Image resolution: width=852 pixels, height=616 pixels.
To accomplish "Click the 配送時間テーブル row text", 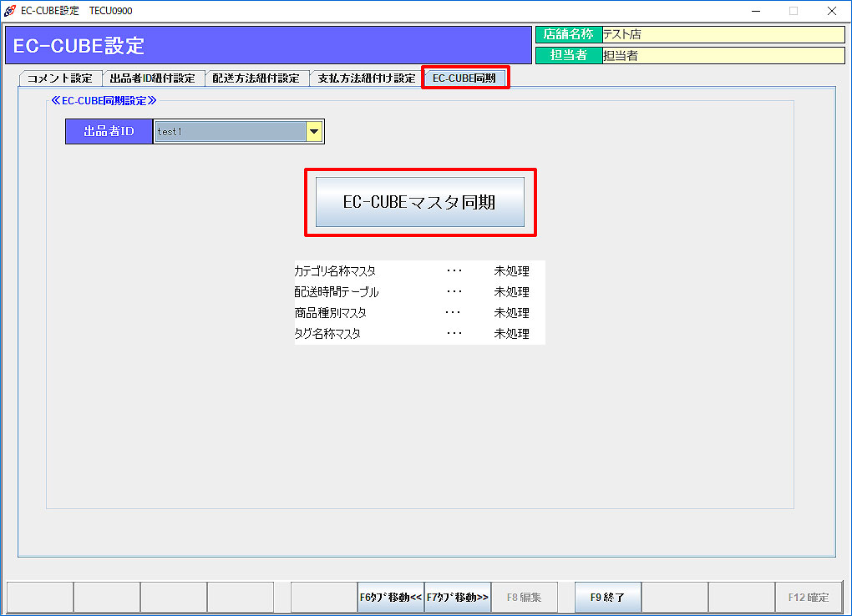I will (x=337, y=291).
